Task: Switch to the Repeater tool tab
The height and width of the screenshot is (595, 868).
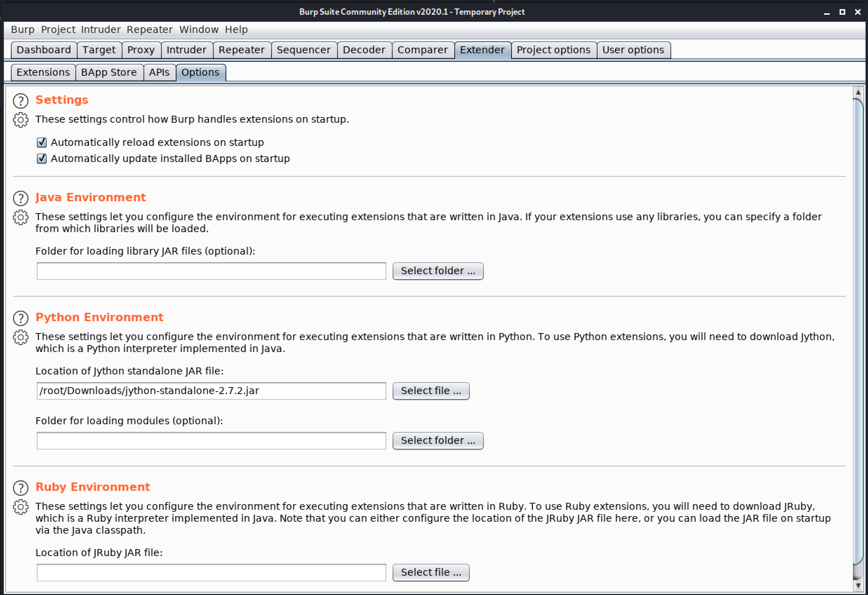Action: pos(242,50)
